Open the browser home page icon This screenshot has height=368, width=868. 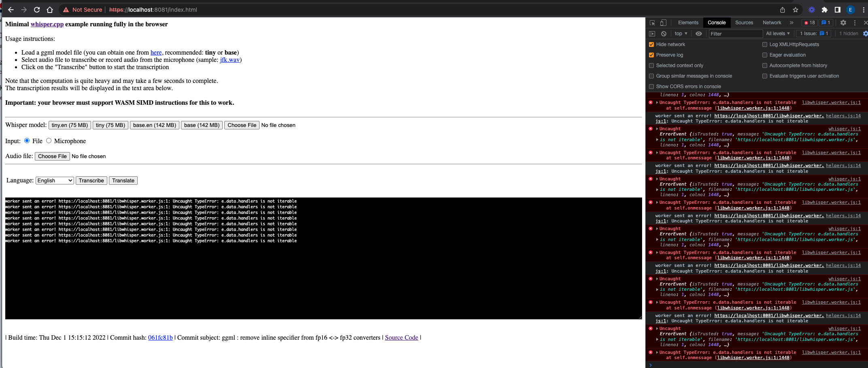coord(50,10)
